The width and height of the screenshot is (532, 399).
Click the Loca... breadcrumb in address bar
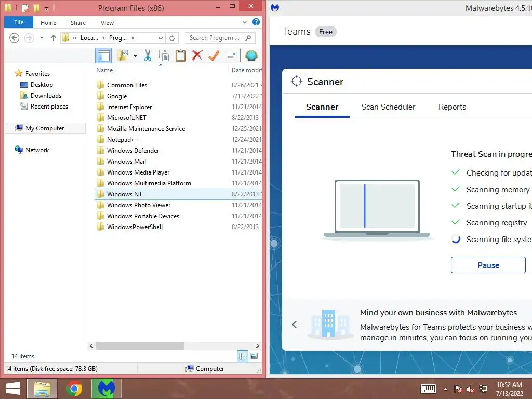pos(89,38)
